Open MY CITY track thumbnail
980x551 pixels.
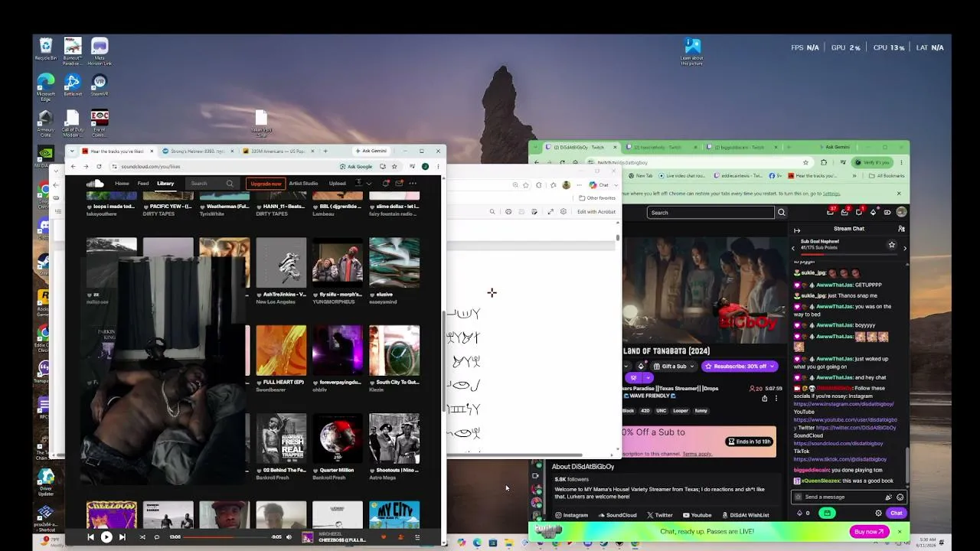pos(394,515)
